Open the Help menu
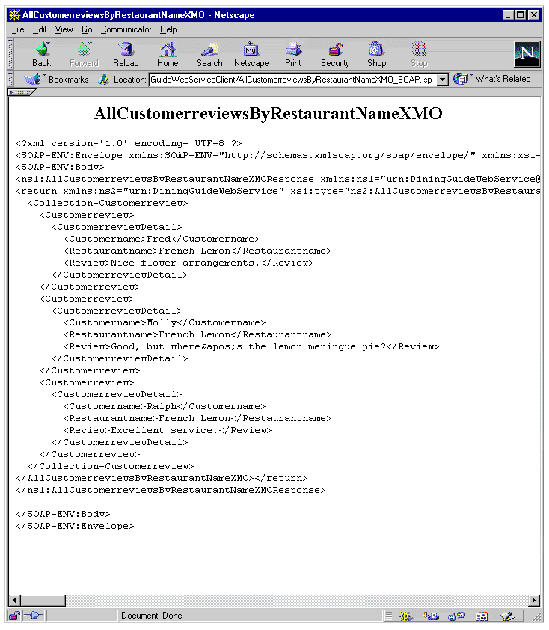This screenshot has width=549, height=630. pos(168,30)
